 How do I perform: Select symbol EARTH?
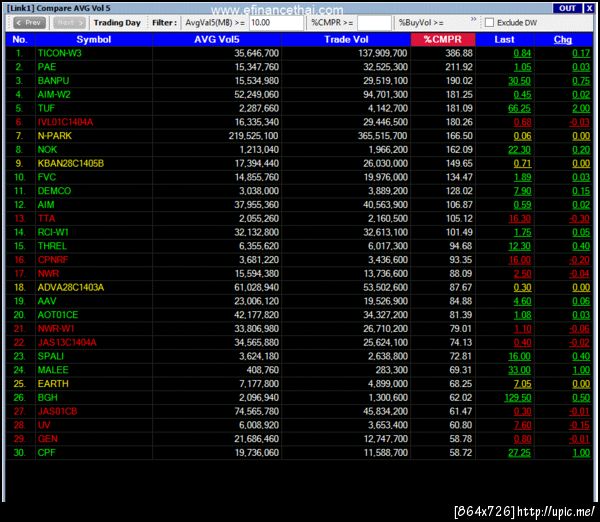(x=53, y=384)
